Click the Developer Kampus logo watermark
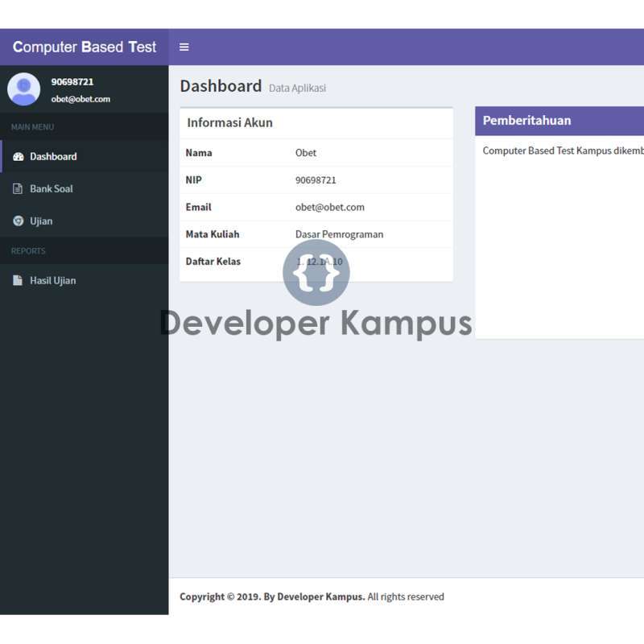 [316, 274]
